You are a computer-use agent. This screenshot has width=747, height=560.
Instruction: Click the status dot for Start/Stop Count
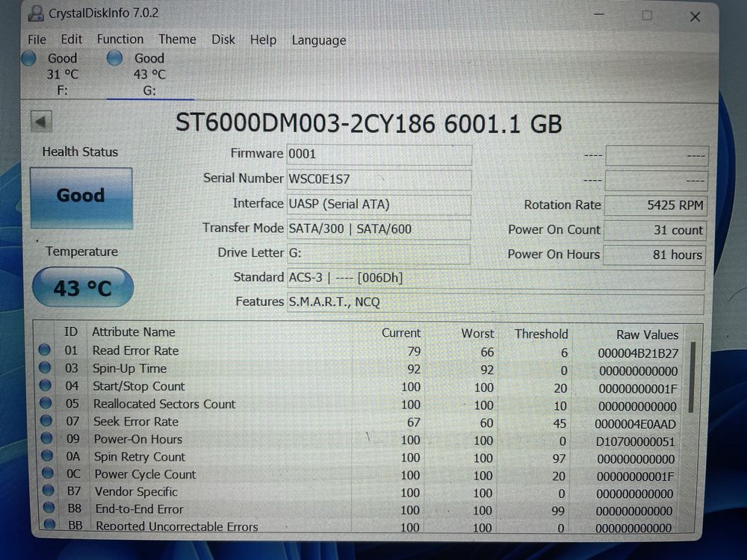click(46, 385)
